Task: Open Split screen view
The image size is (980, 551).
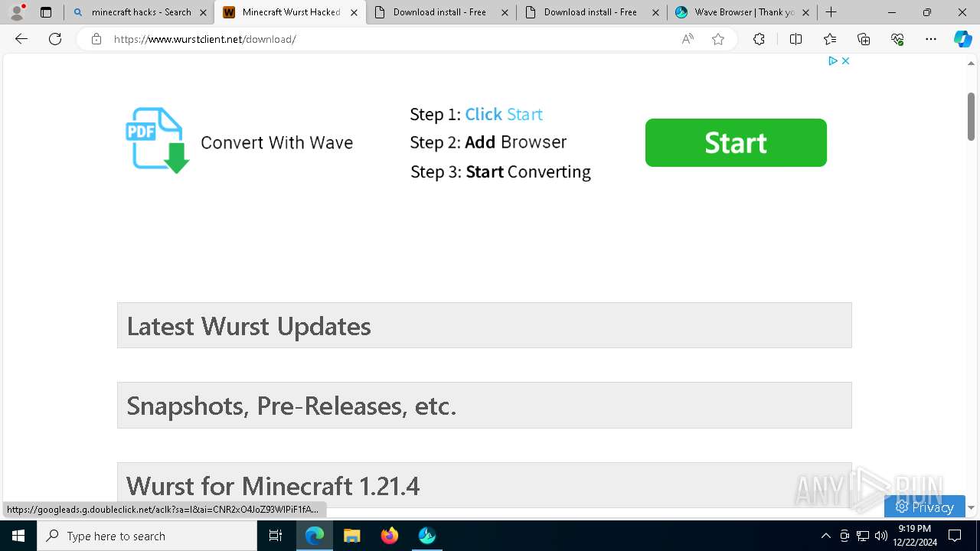Action: tap(795, 39)
